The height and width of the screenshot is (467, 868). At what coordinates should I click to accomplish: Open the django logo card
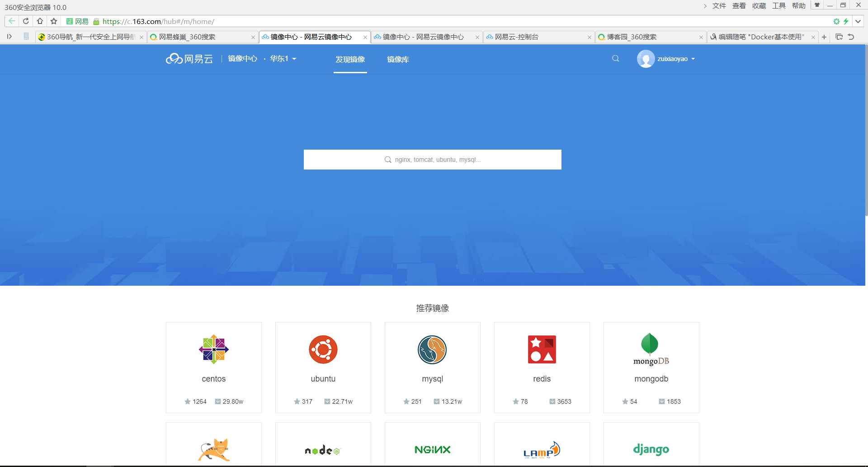click(651, 449)
